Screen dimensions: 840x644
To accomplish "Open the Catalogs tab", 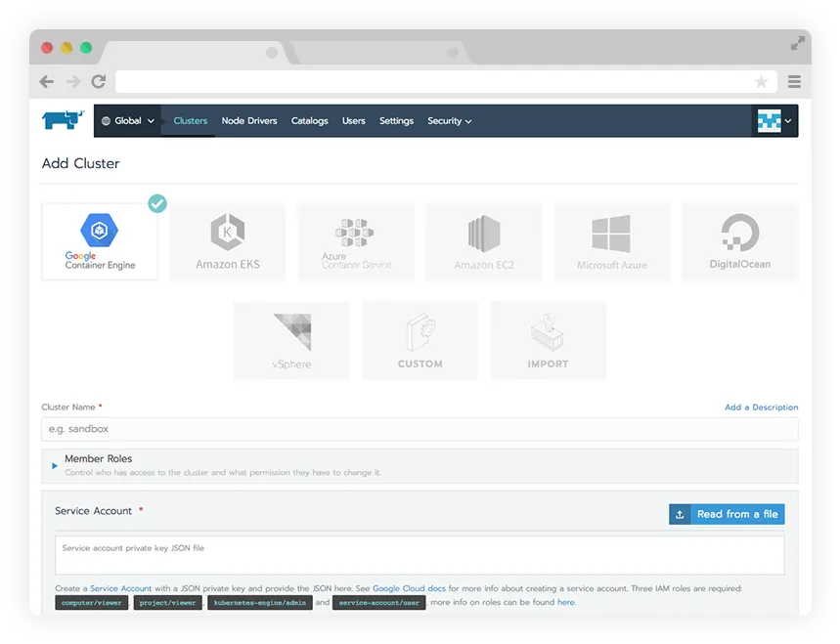I will pos(309,121).
